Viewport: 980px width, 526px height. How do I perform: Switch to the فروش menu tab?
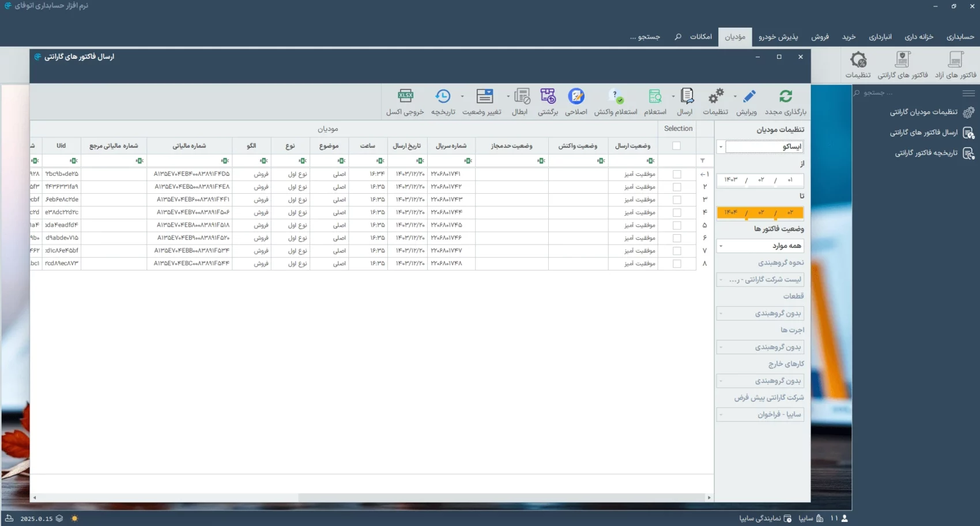click(820, 37)
